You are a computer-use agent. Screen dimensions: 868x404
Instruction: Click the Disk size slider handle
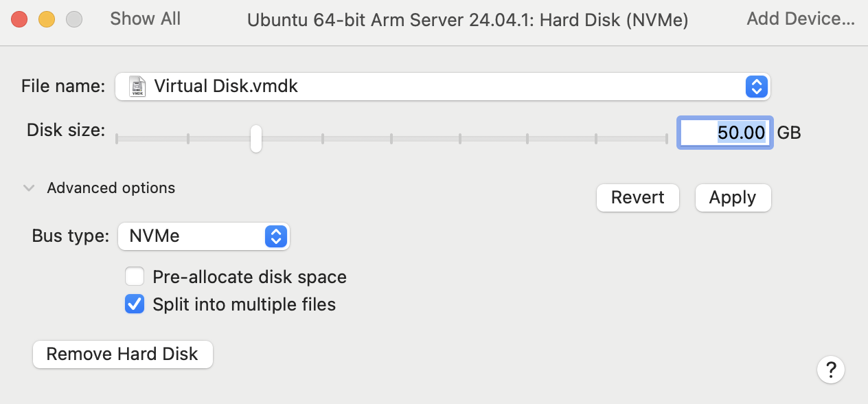click(x=255, y=138)
